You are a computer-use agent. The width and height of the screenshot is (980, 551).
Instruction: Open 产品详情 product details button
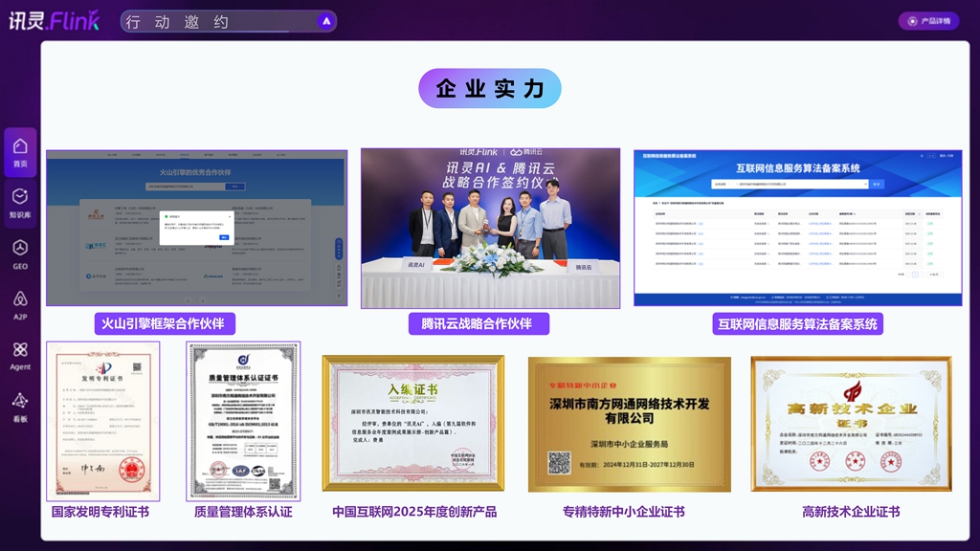tap(928, 21)
